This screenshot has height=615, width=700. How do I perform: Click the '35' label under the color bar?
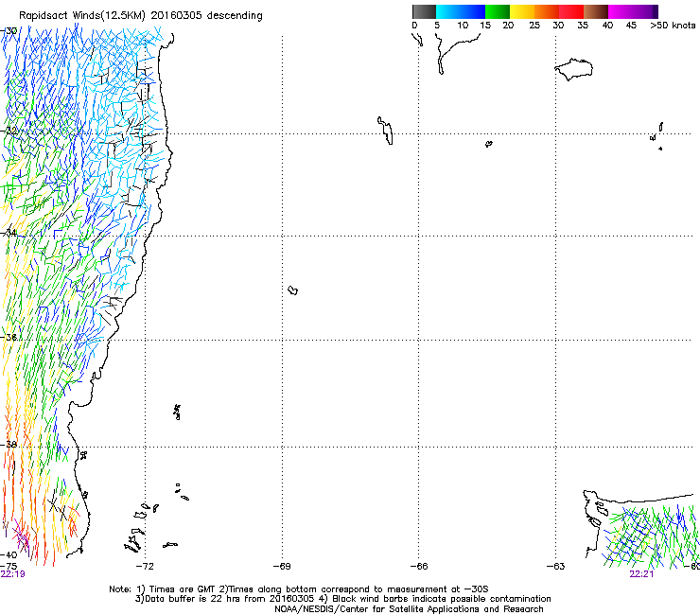(x=583, y=26)
